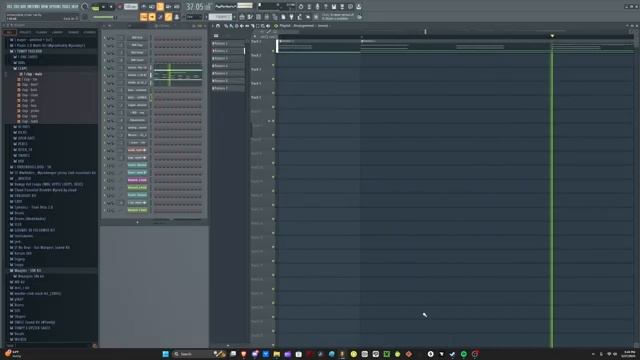Switch browser to the PLUGINS tab
Screen dimensions: 640x360
(x=41, y=32)
